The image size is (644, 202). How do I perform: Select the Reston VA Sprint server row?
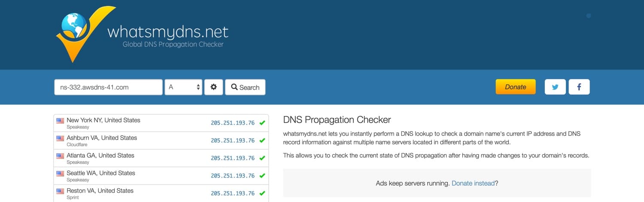tap(129, 193)
